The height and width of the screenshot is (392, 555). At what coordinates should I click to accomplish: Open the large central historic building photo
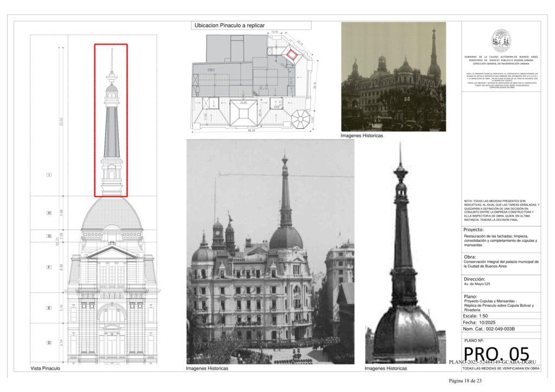(270, 251)
